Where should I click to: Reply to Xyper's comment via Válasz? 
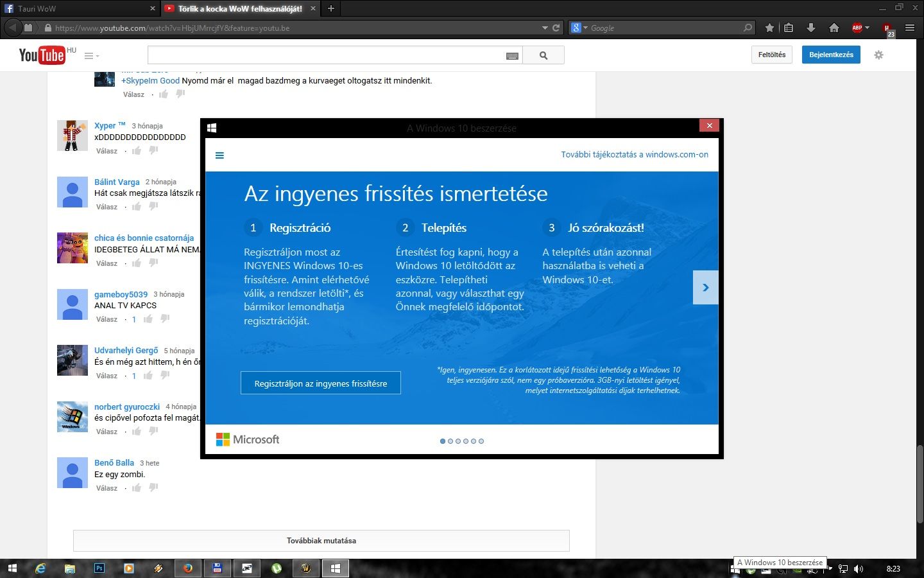[x=107, y=151]
